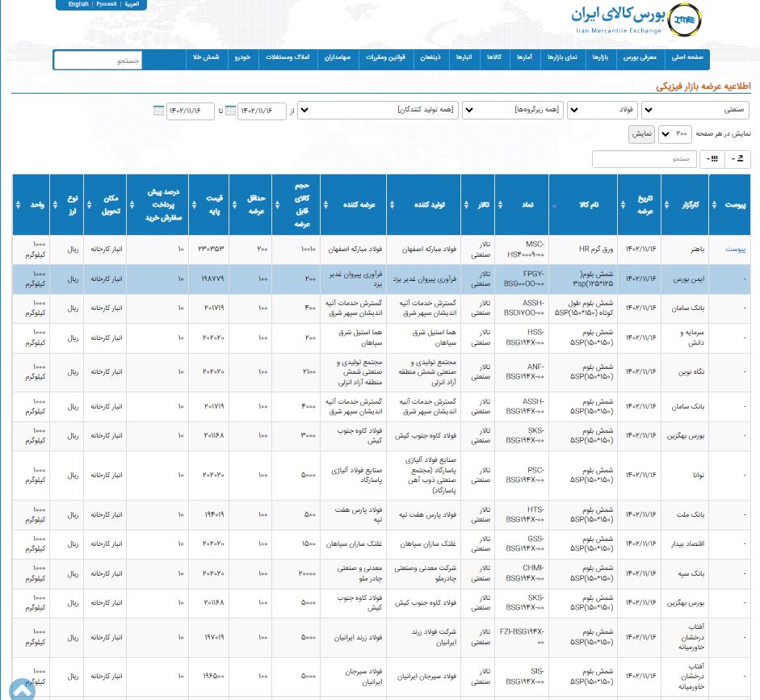
Task: Open the معرفی بورس menu item
Action: click(640, 57)
